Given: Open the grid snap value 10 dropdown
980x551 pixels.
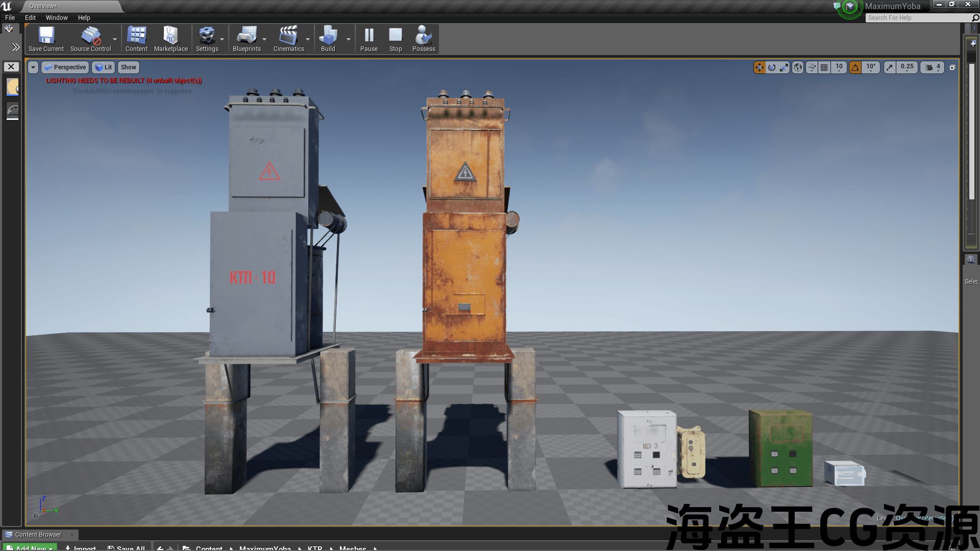Looking at the screenshot, I should point(839,67).
